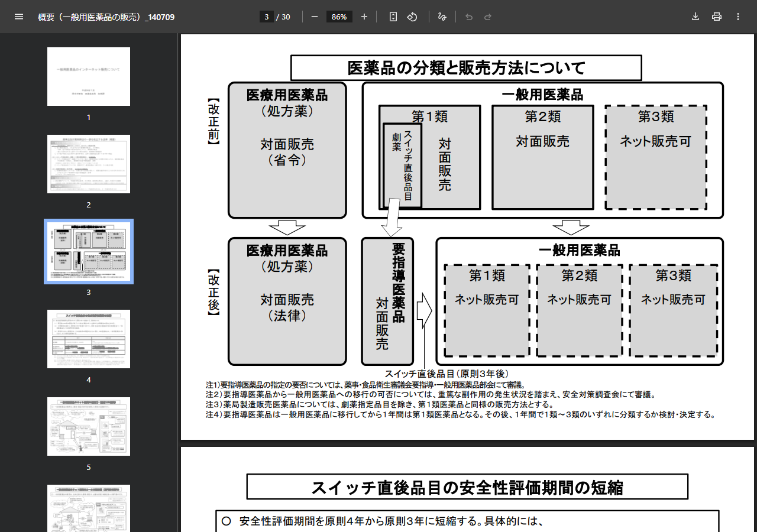Download the PDF file

695,17
